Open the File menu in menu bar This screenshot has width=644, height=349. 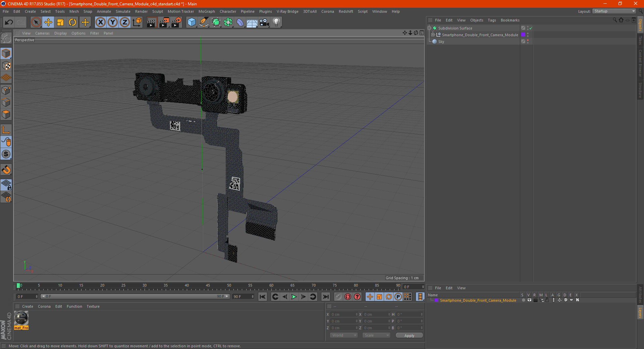click(x=6, y=11)
